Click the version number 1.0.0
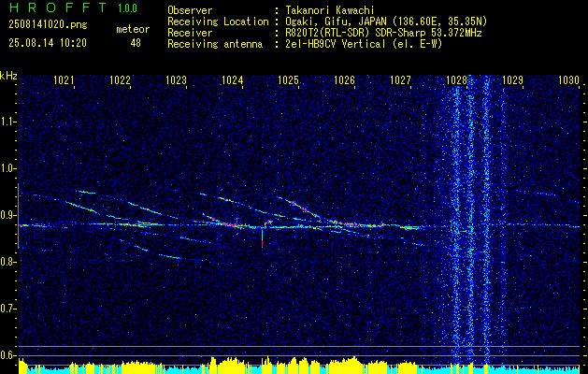This screenshot has height=374, width=588. click(127, 7)
